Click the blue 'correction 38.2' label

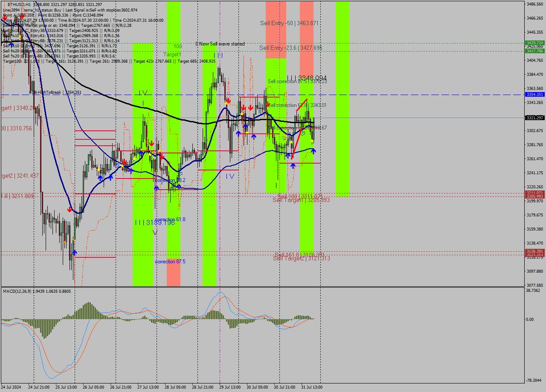click(170, 180)
